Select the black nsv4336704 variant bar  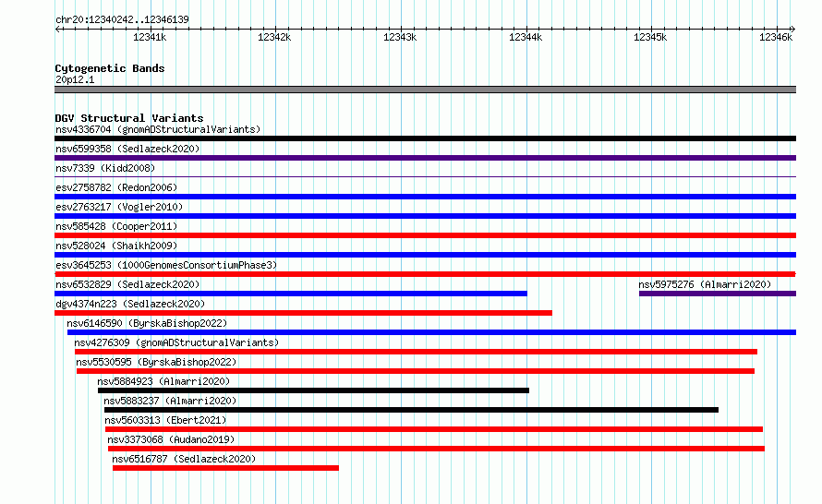click(x=425, y=138)
